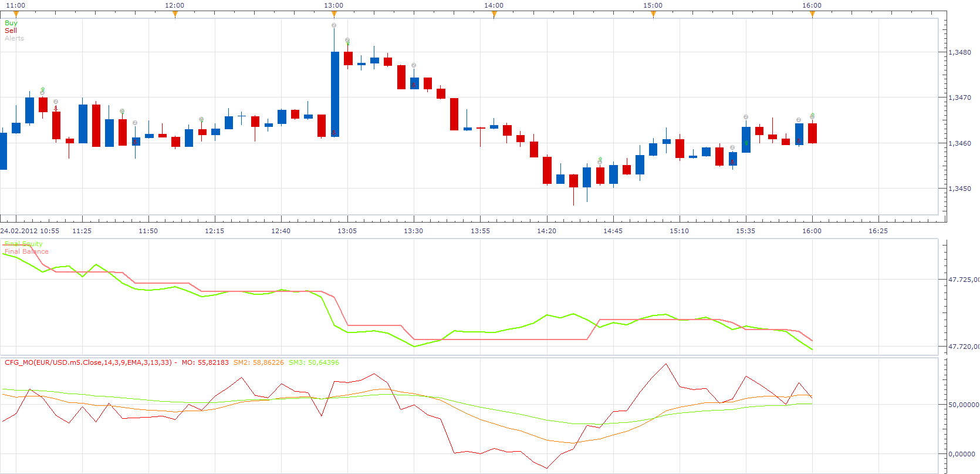Viewport: 980px width, 474px height.
Task: Pick the orange marker below 15:00
Action: tap(653, 14)
